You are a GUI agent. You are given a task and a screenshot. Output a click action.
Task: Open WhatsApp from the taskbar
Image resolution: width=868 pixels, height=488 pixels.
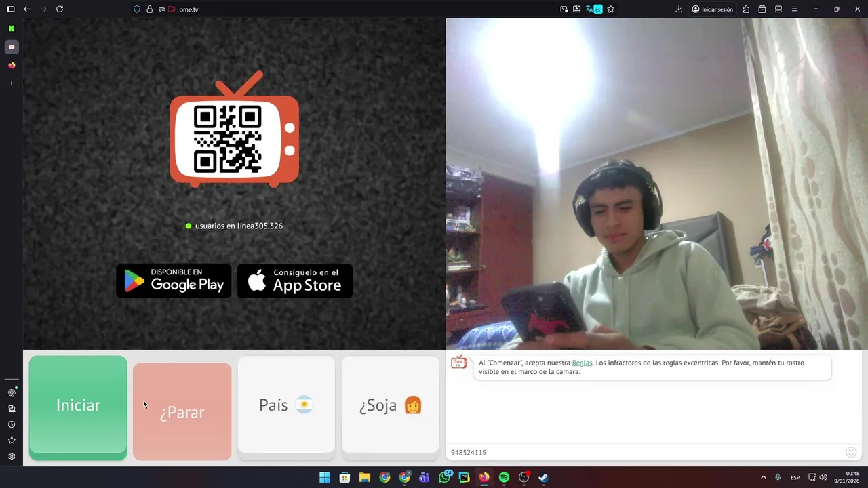tap(444, 477)
